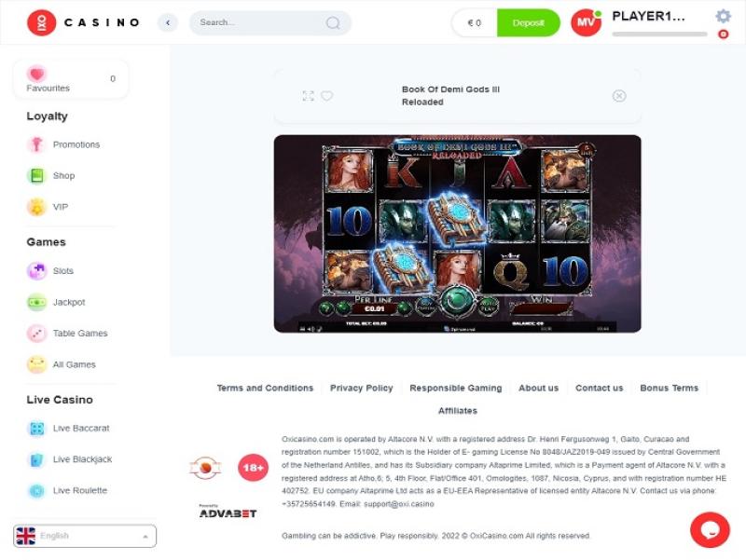Spin the slot reels button
This screenshot has height=560, width=746.
point(457,300)
